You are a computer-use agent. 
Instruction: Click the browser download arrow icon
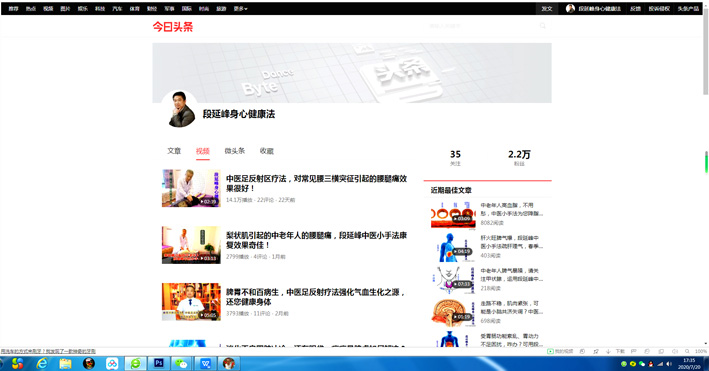coord(608,351)
